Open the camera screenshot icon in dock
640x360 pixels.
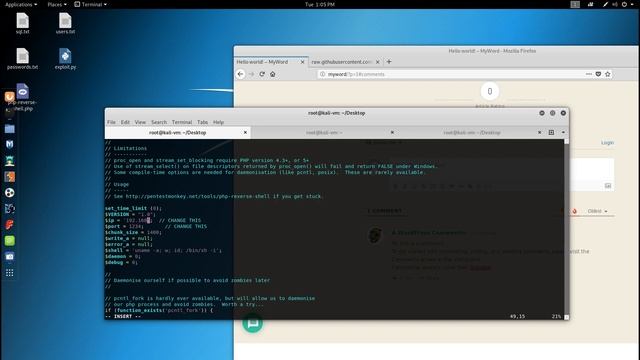tap(9, 256)
